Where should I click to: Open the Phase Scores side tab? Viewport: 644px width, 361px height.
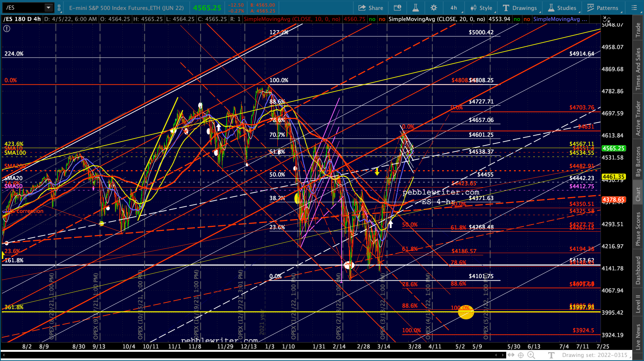(638, 229)
